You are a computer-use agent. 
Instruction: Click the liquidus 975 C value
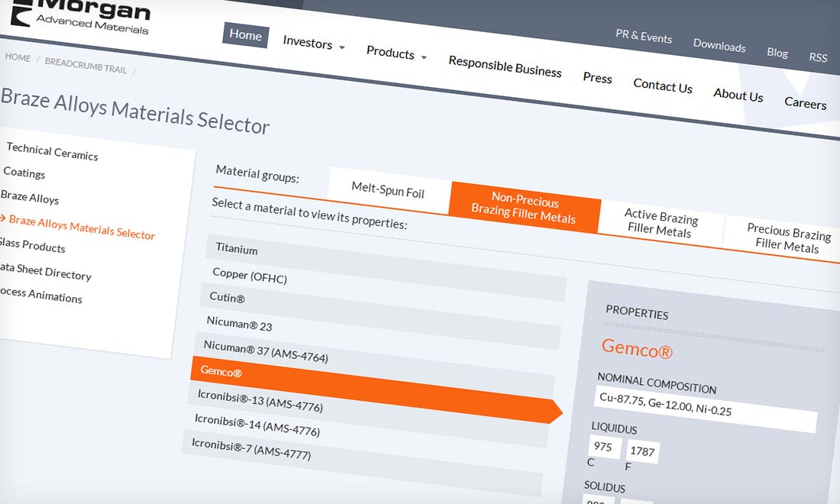pos(604,447)
